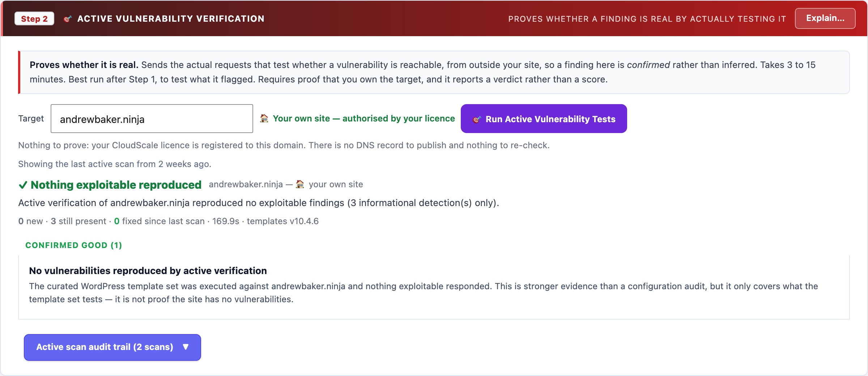Open the Active scan audit trail (2 scans)
This screenshot has width=868, height=376.
click(112, 347)
